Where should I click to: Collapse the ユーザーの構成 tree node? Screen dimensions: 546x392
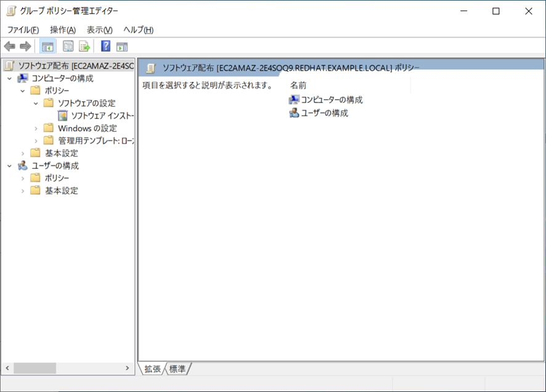coord(9,166)
